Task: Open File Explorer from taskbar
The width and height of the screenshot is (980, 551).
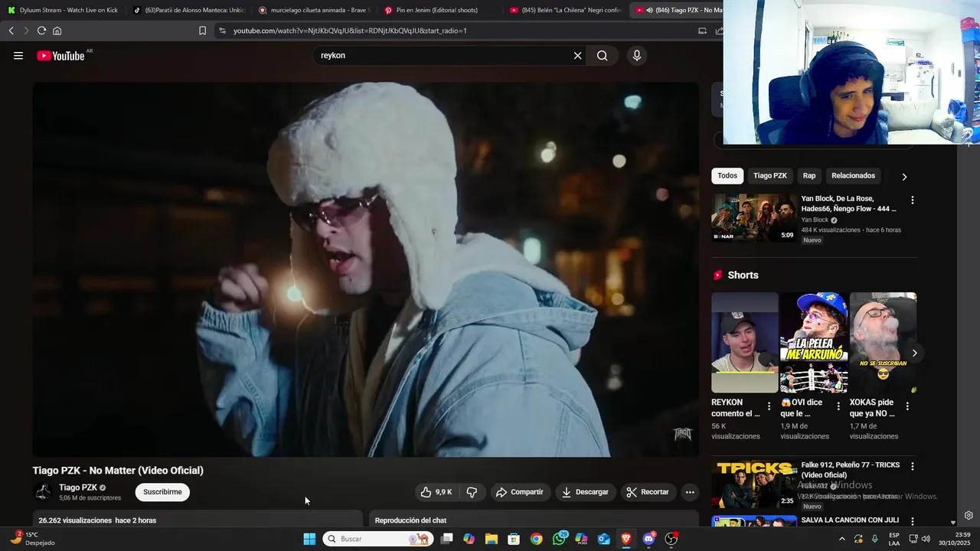Action: (491, 539)
